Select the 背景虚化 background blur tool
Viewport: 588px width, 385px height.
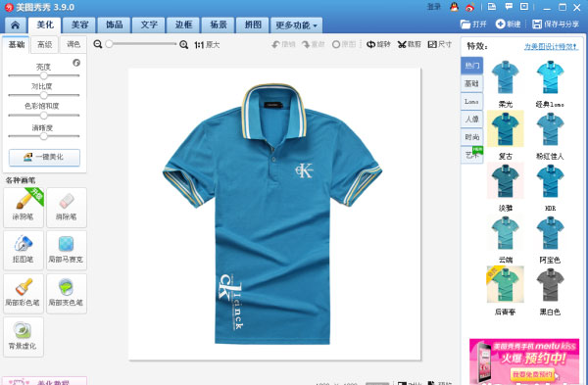click(x=24, y=336)
